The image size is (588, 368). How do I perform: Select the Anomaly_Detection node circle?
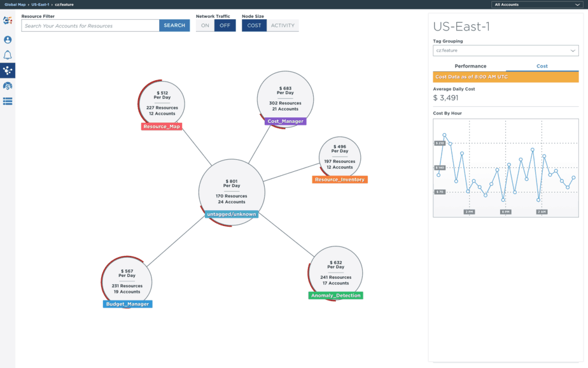pyautogui.click(x=336, y=272)
